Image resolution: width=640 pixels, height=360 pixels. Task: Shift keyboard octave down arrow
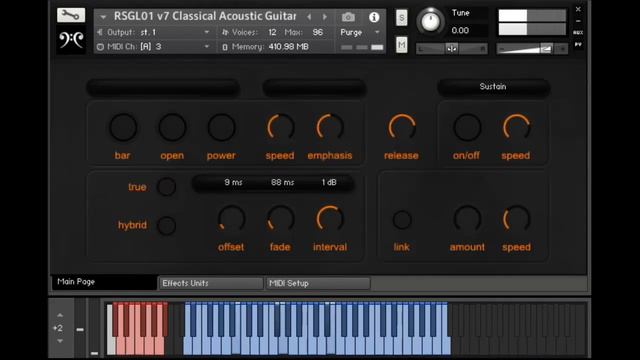(x=60, y=341)
